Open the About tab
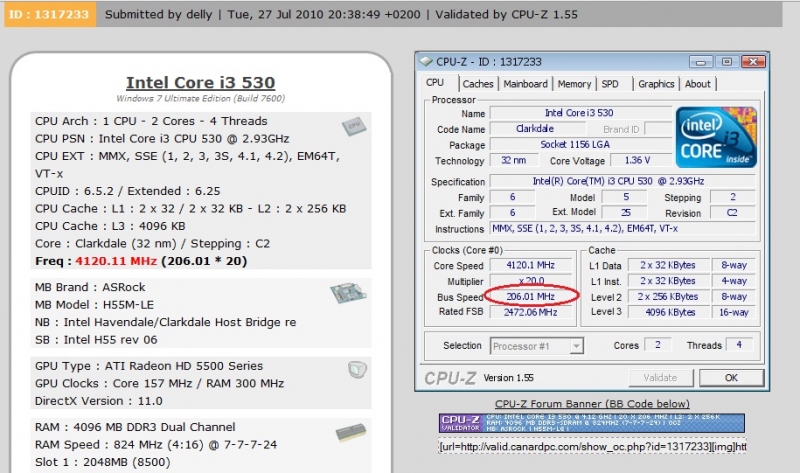800x473 pixels. 698,84
